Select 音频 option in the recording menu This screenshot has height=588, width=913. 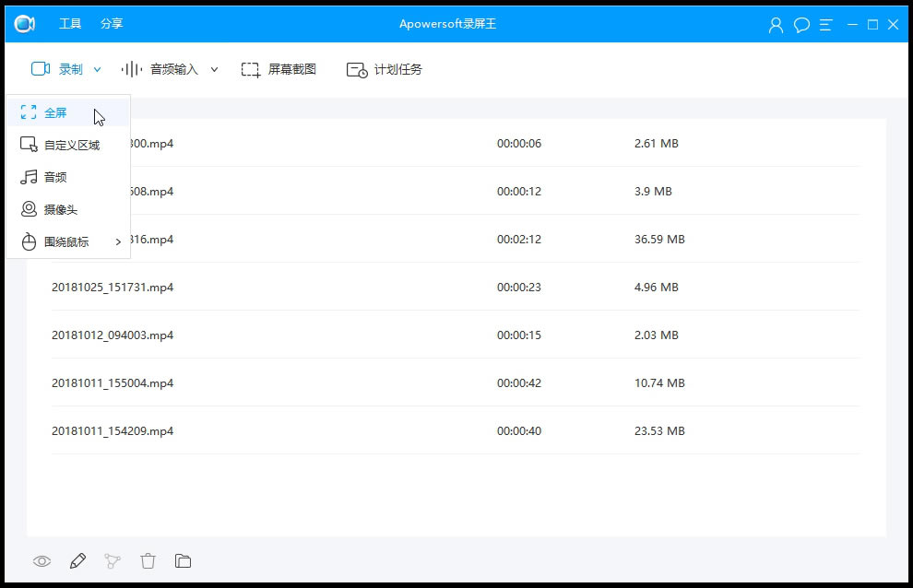(53, 177)
